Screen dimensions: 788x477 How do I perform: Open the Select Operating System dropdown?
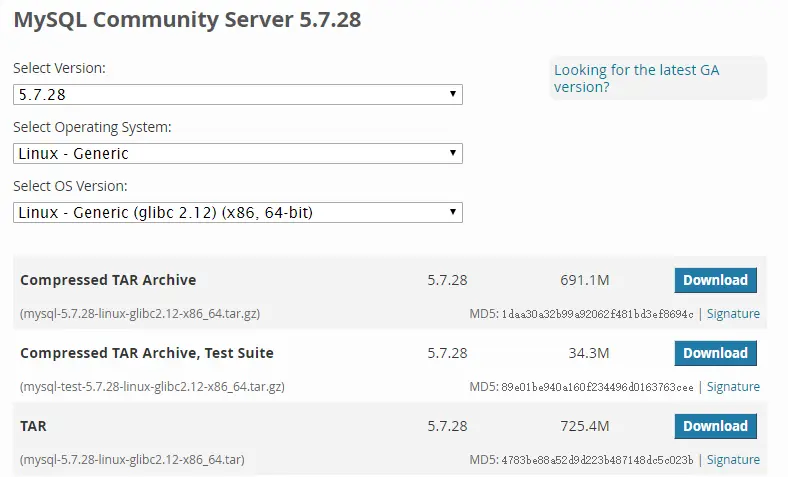coord(238,153)
